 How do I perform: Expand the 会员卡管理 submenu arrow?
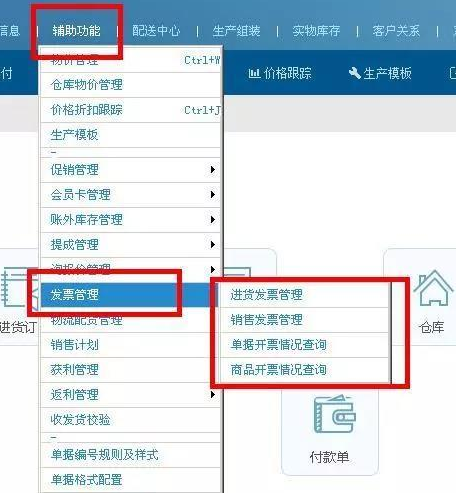213,195
